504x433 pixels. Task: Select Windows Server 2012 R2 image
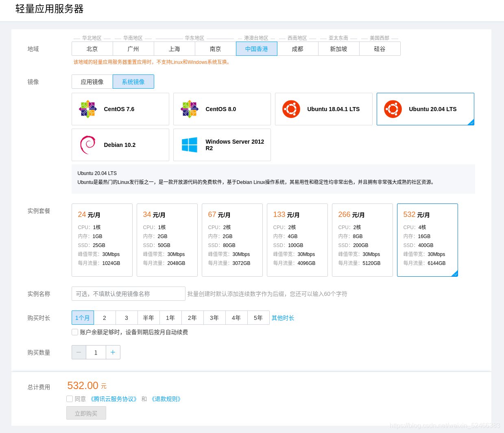point(222,145)
